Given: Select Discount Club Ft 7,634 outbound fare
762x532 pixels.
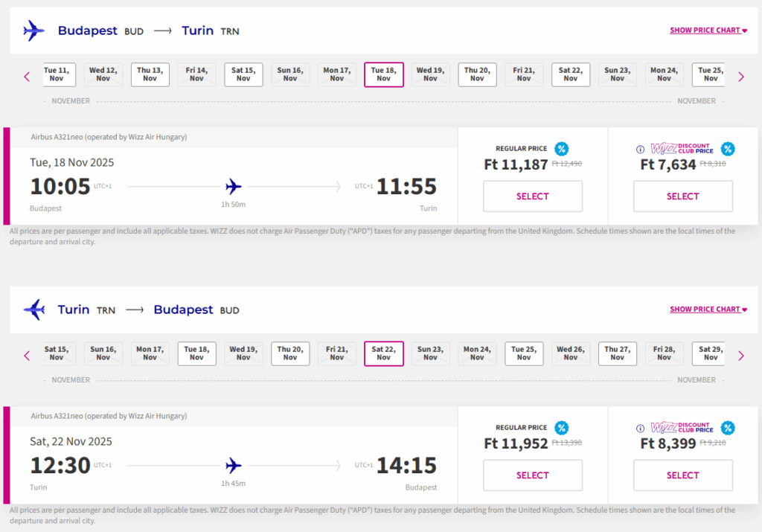Looking at the screenshot, I should (x=682, y=196).
